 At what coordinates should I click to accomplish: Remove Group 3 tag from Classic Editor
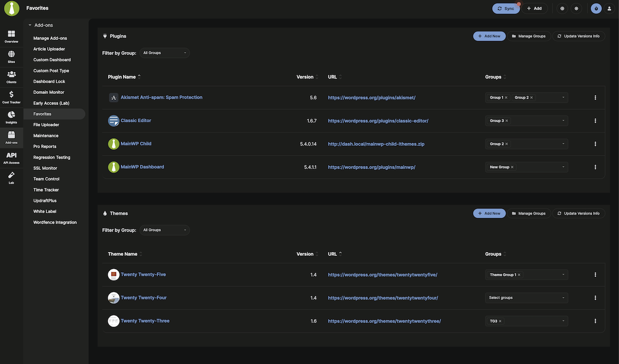(x=506, y=120)
